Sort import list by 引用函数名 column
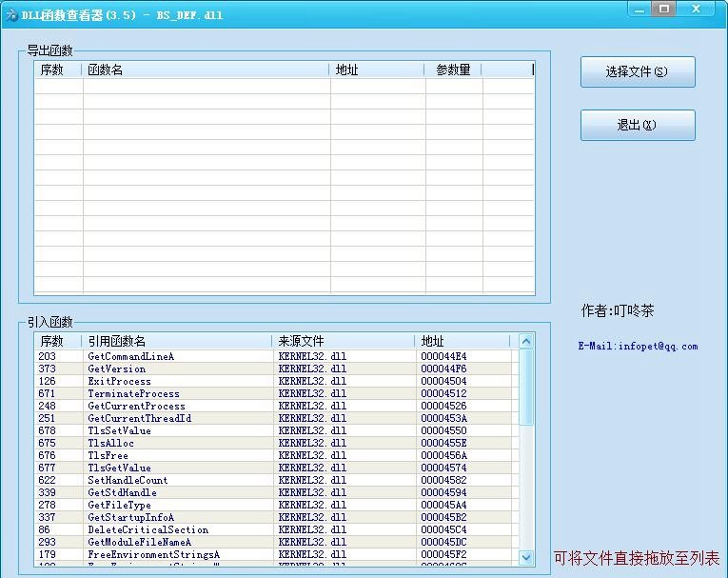Image resolution: width=728 pixels, height=578 pixels. 177,341
